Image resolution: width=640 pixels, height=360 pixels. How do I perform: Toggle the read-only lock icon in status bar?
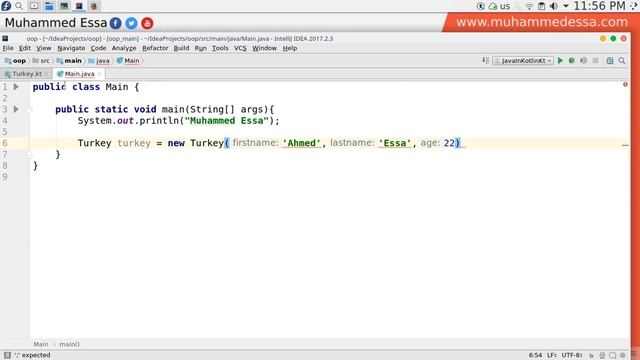(591, 356)
